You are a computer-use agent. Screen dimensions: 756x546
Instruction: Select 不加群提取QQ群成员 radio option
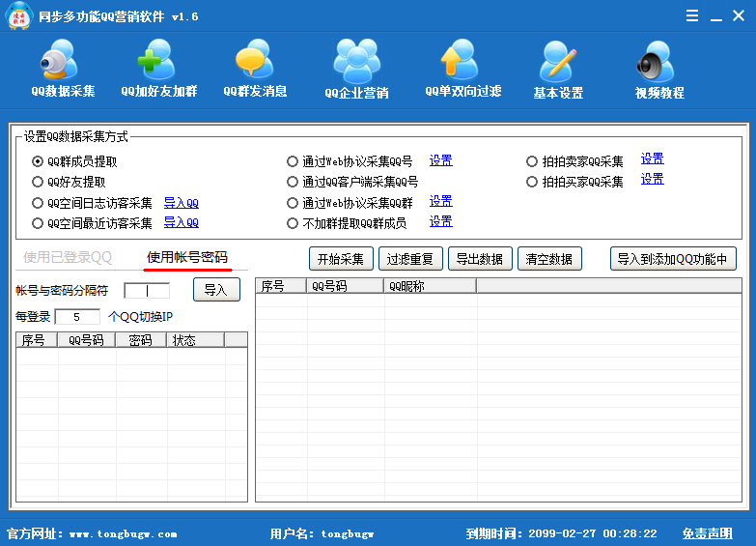[x=293, y=223]
